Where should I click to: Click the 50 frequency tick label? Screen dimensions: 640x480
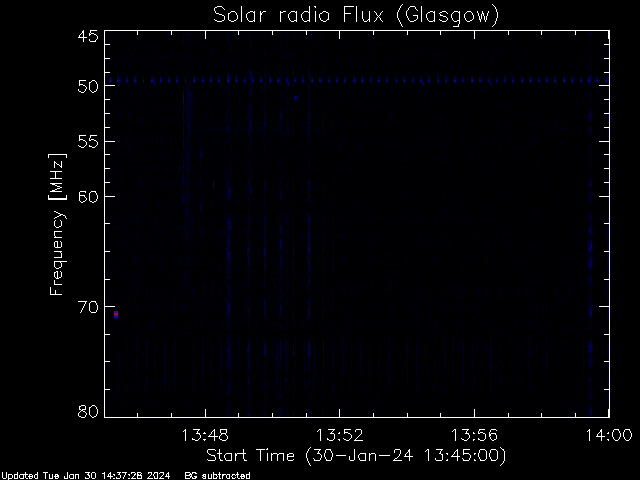pyautogui.click(x=88, y=87)
